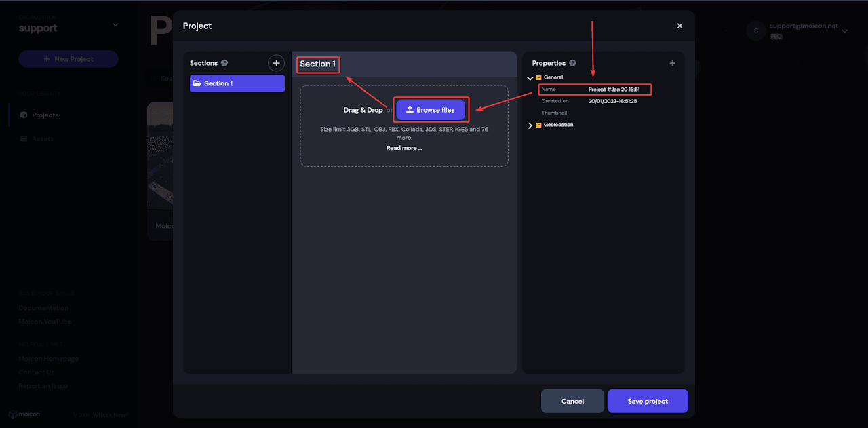The image size is (868, 428).
Task: Click the Sections help question mark icon
Action: [224, 63]
